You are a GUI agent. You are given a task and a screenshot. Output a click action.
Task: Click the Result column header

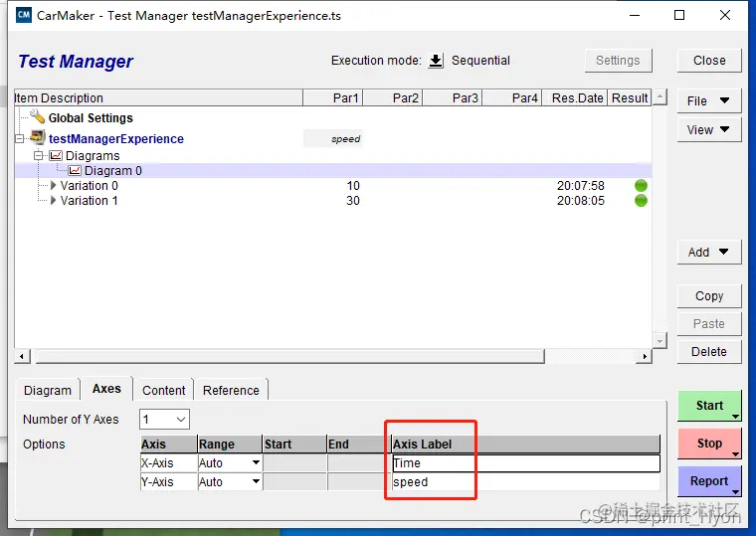pyautogui.click(x=630, y=97)
